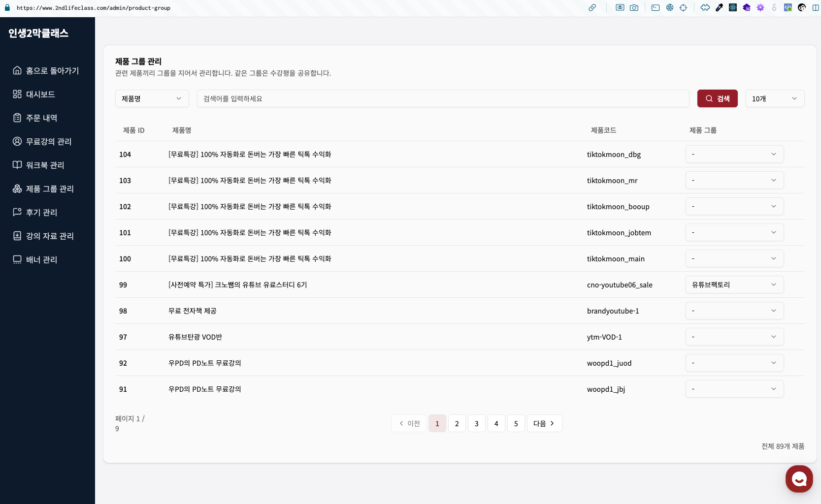Screen dimensions: 821x504
Task: Click 다음 to go to next page
Action: pos(544,423)
